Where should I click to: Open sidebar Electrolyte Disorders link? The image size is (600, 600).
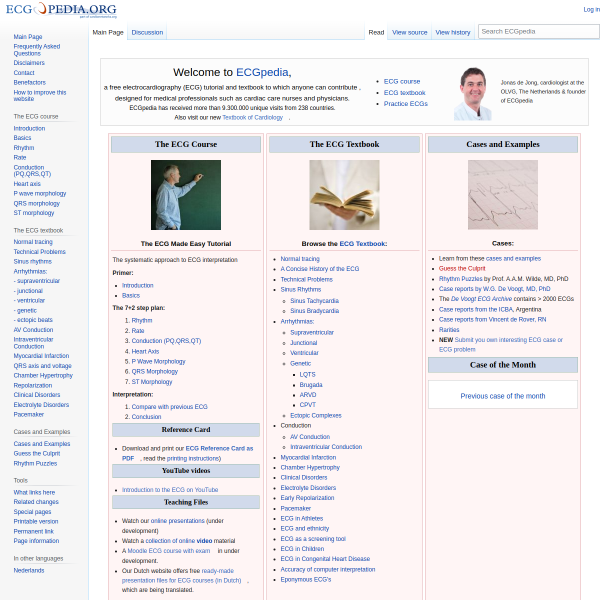point(41,405)
